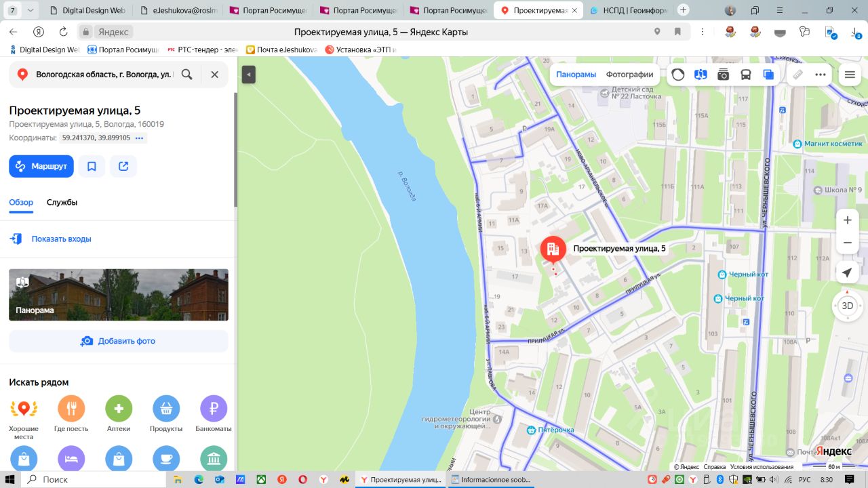The image size is (868, 488).
Task: Open Yandex home Я button in toolbar
Action: (39, 32)
